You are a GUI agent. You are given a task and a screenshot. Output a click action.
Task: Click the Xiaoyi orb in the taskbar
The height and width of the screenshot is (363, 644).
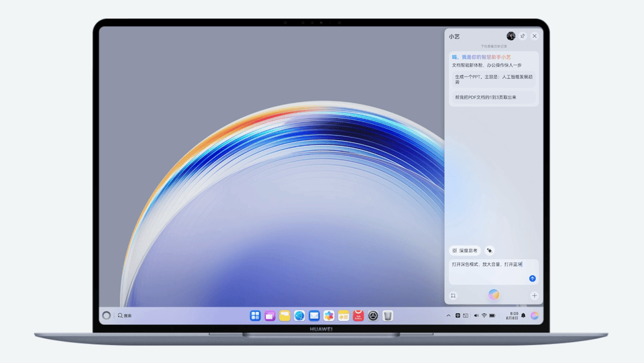point(535,315)
